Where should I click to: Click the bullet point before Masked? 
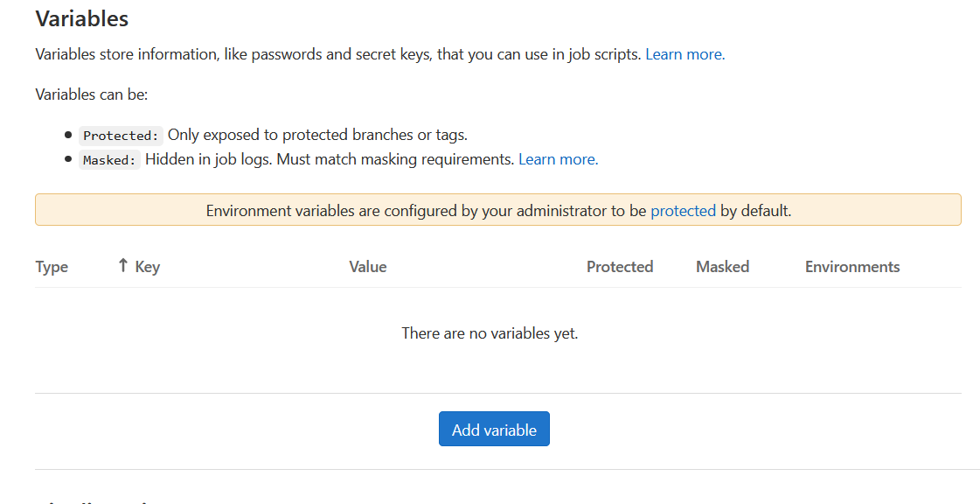click(68, 159)
